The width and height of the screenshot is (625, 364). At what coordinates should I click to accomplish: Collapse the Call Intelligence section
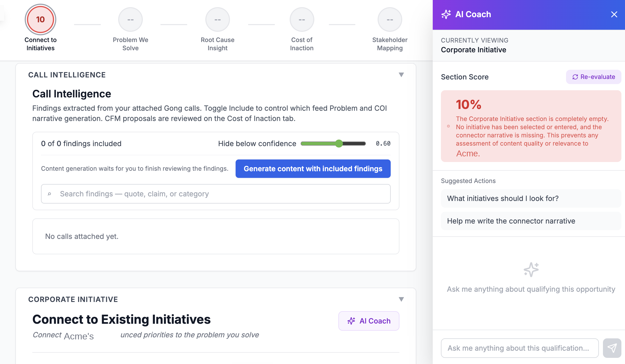coord(401,75)
